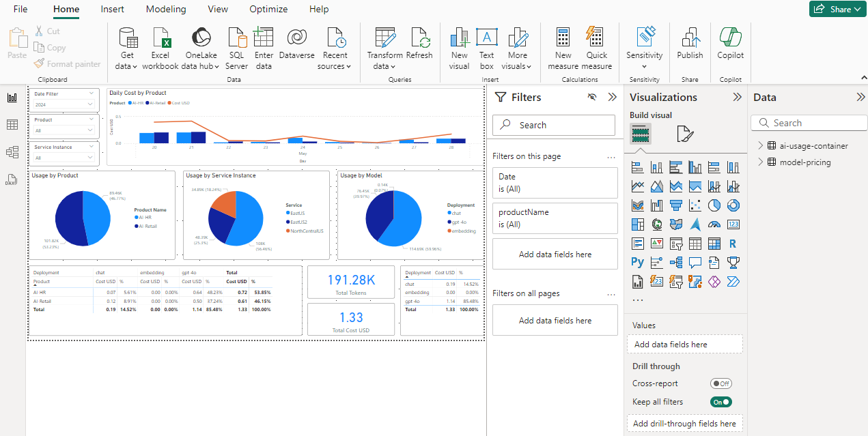Open the Help ribbon tab
The width and height of the screenshot is (868, 436).
[x=319, y=10]
